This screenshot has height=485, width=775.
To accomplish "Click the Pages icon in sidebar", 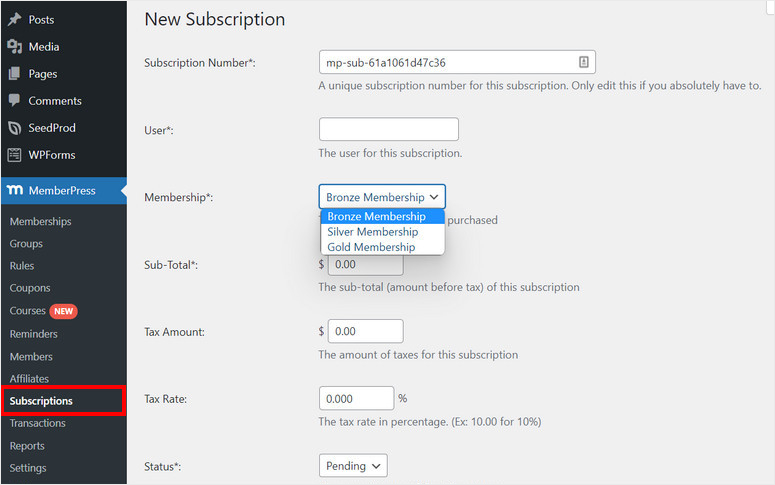I will pyautogui.click(x=14, y=74).
